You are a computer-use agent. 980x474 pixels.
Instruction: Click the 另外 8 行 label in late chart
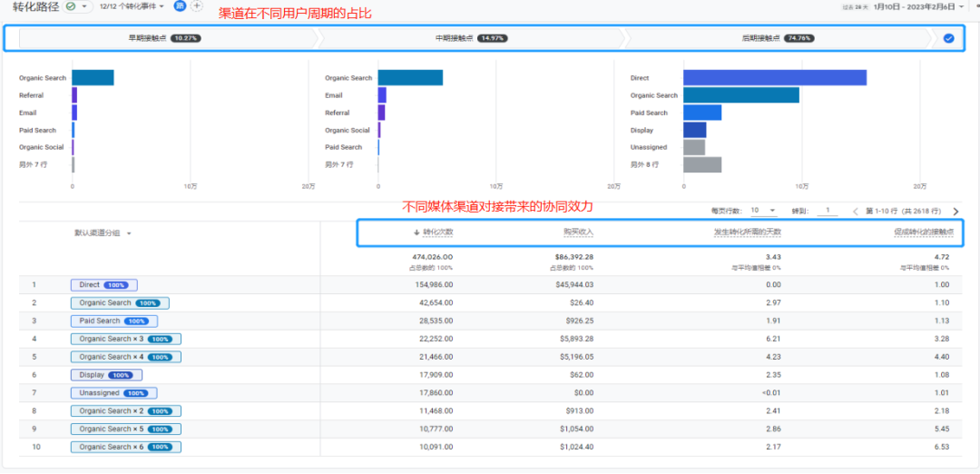click(645, 165)
